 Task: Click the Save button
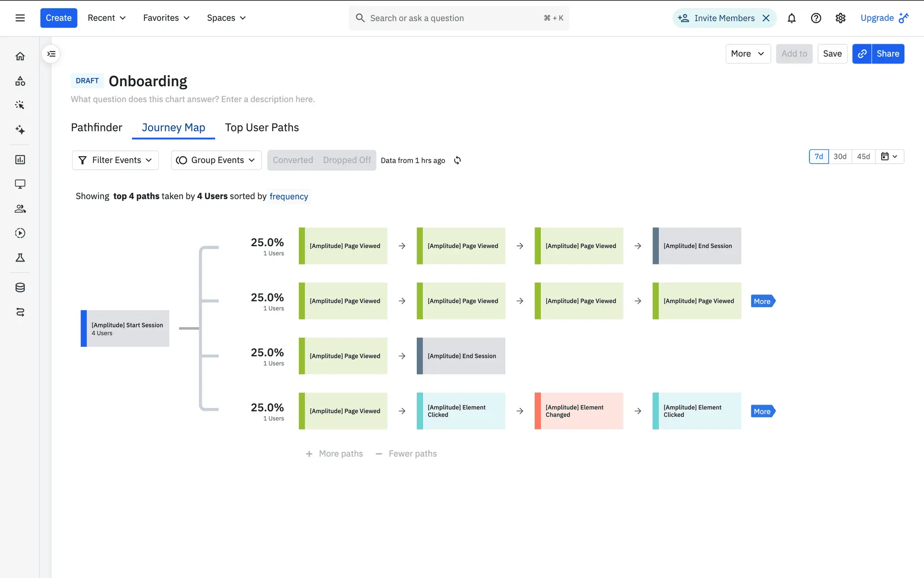(832, 54)
